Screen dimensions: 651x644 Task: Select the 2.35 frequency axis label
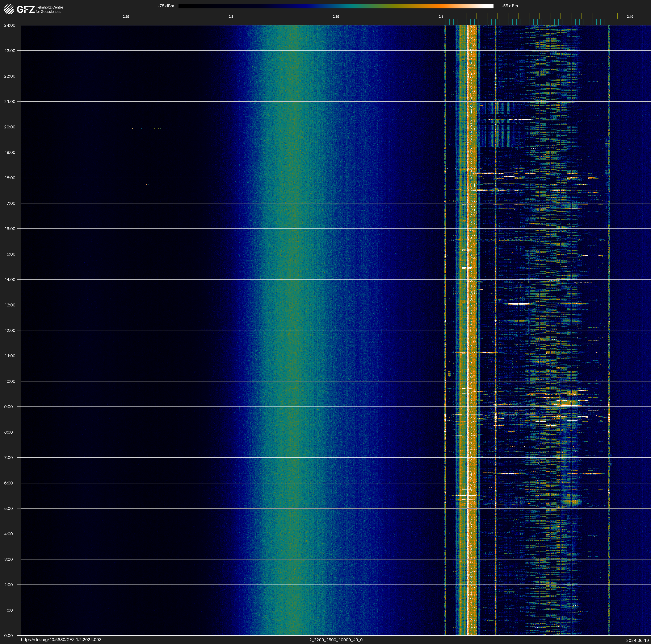point(336,17)
